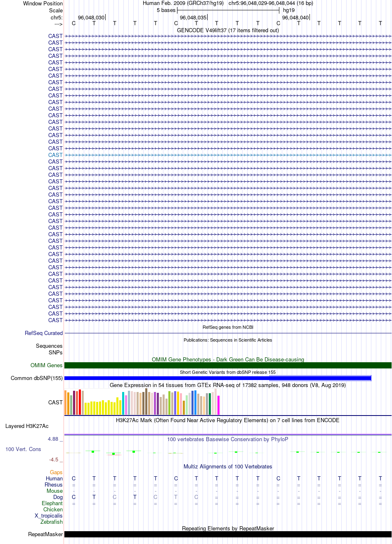This screenshot has width=392, height=544.
Task: Click the RefSeq genes from NCBI title
Action: coord(228,327)
